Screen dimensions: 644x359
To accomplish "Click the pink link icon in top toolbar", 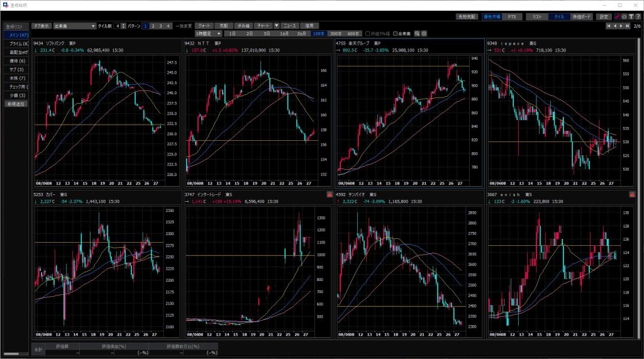I will (x=616, y=16).
